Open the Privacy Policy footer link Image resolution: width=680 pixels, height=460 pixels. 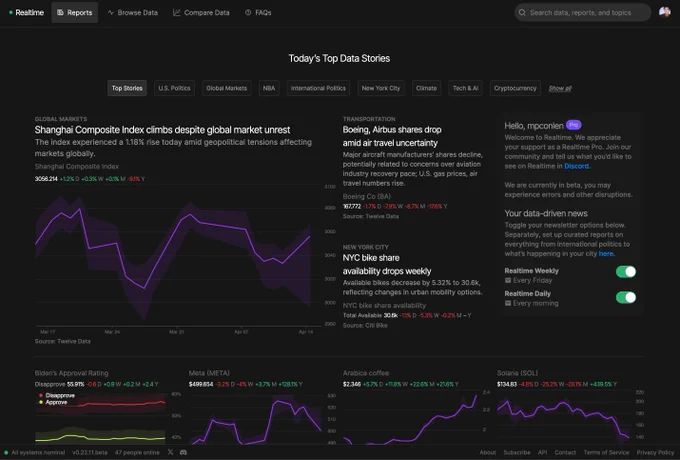point(655,452)
